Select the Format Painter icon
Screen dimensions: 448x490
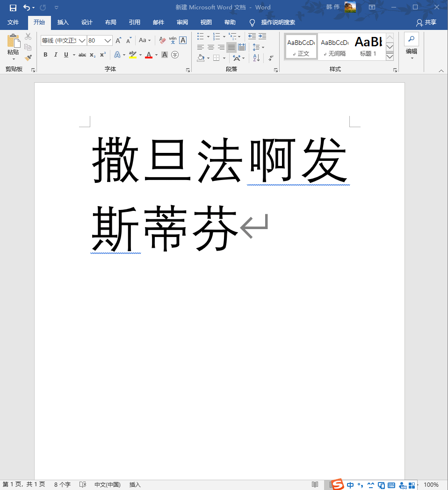[28, 58]
